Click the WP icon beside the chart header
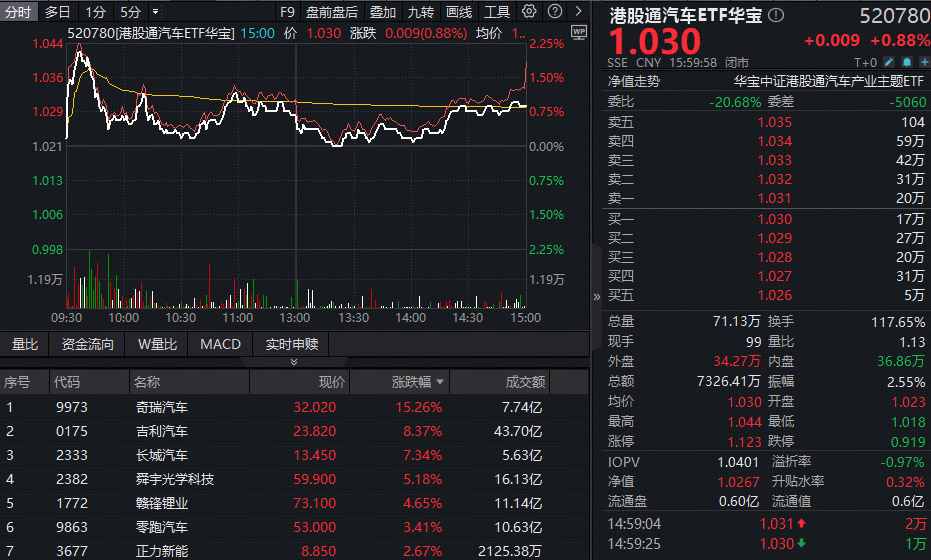931x560 pixels. [578, 32]
